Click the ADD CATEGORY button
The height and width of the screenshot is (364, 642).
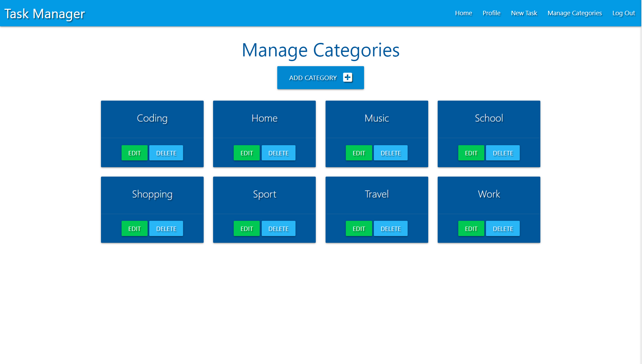320,78
